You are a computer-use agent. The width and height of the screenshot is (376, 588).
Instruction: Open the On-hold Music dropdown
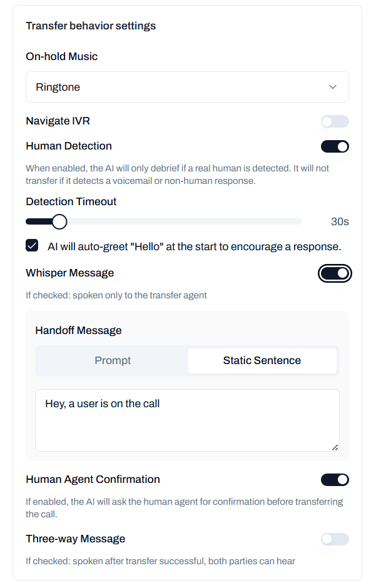[186, 86]
